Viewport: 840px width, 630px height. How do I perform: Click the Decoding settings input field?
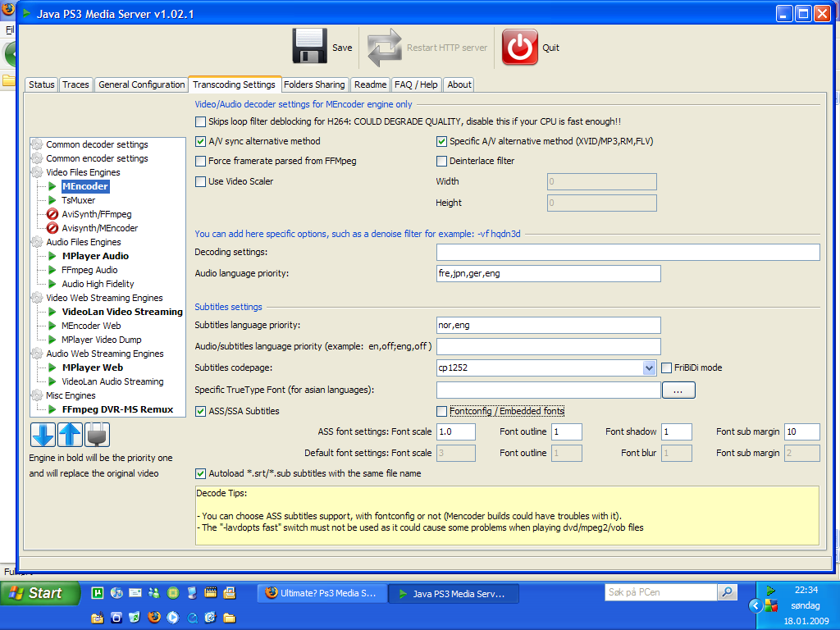click(628, 253)
